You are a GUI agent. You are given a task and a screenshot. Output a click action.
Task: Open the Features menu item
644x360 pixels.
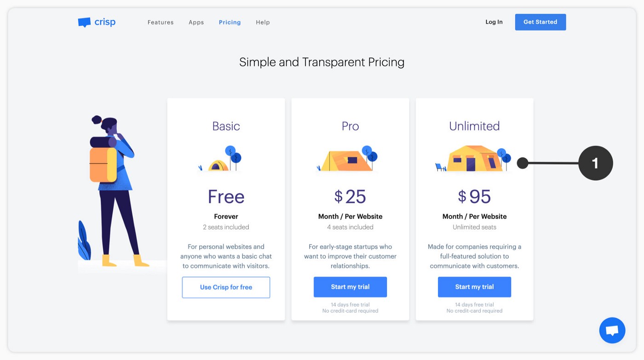[x=161, y=22]
